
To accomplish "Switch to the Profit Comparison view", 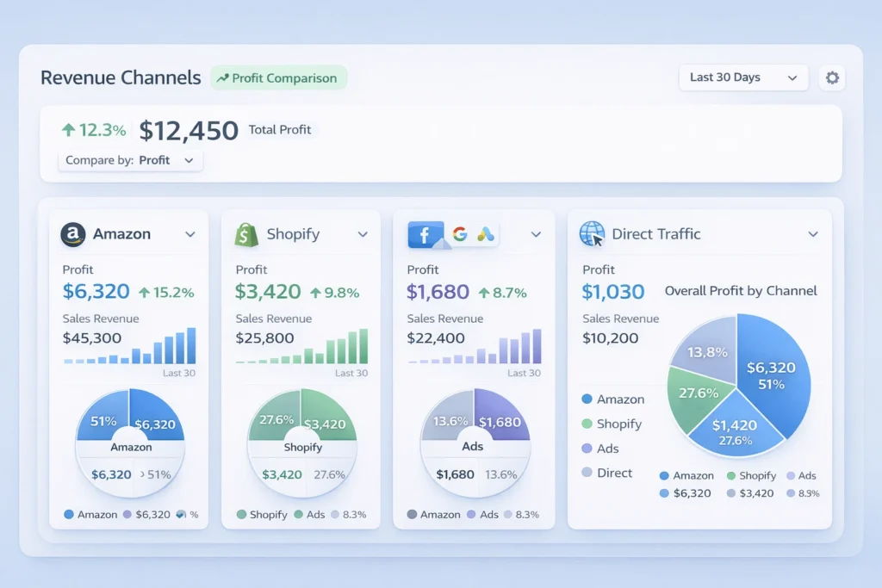I will 278,77.
